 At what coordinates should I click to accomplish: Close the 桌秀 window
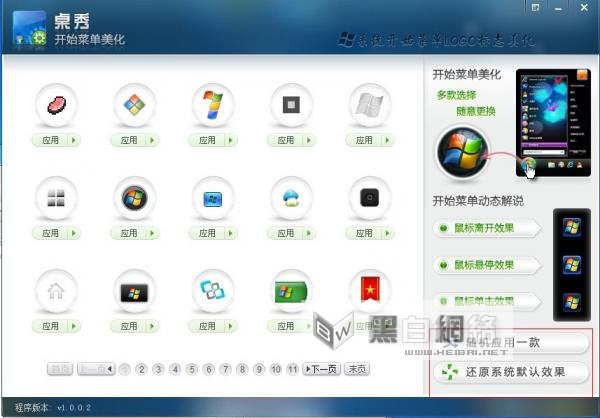coord(584,7)
